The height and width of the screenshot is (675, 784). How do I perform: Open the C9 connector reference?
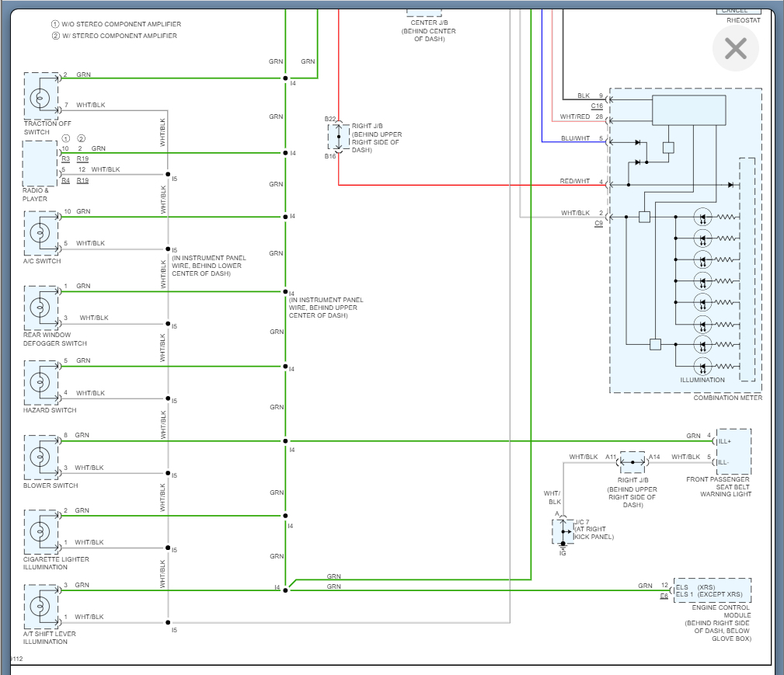click(598, 224)
